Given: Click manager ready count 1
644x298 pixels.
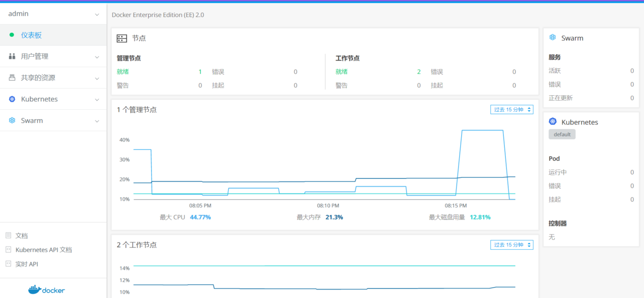Looking at the screenshot, I should point(200,72).
